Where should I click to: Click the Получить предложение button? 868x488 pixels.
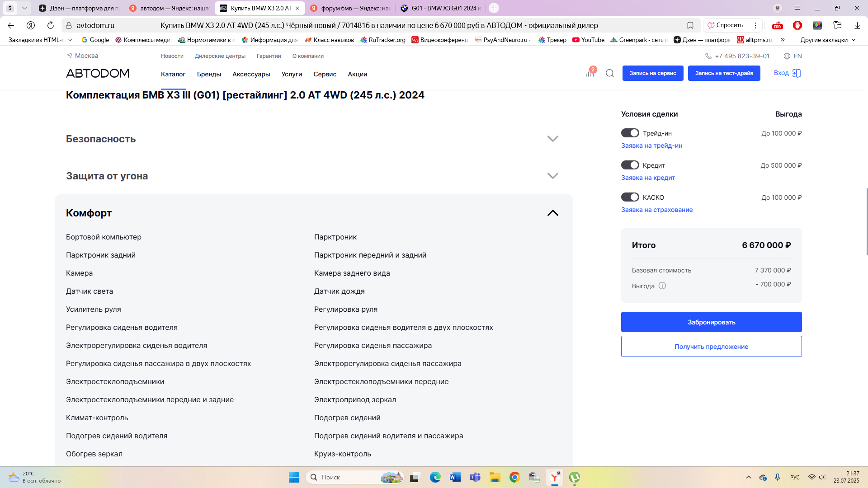click(712, 347)
